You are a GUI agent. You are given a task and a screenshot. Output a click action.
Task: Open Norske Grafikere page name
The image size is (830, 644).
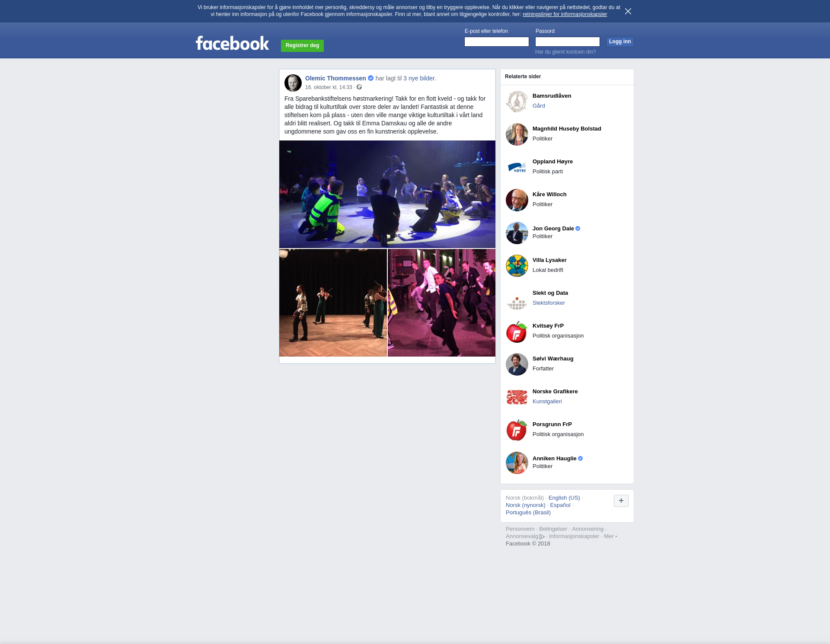[x=555, y=392]
